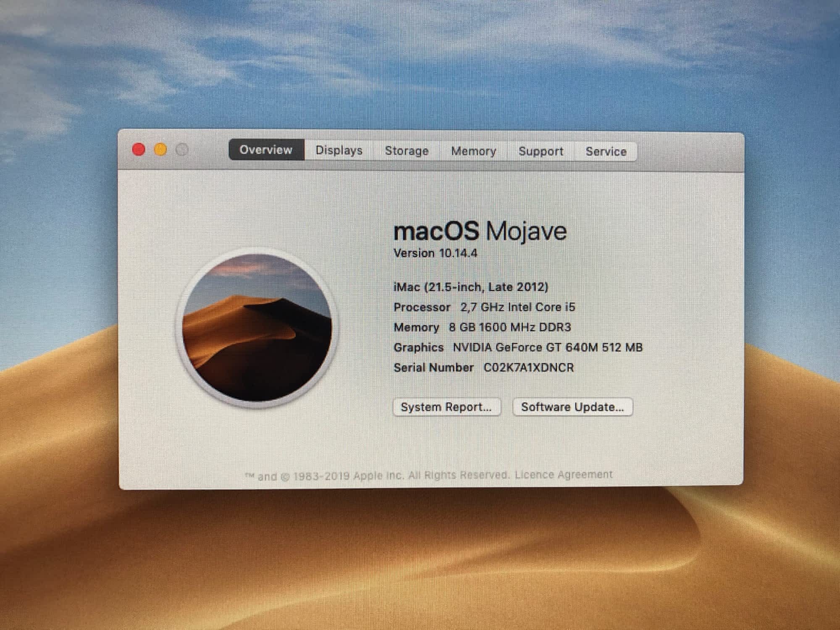
Task: Click the greyed-out zoom window button
Action: (x=182, y=150)
